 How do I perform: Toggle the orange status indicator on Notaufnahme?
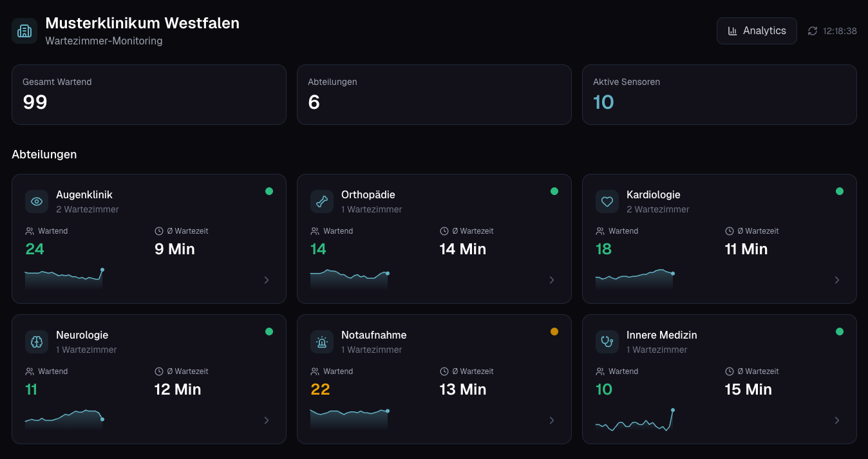pos(554,332)
